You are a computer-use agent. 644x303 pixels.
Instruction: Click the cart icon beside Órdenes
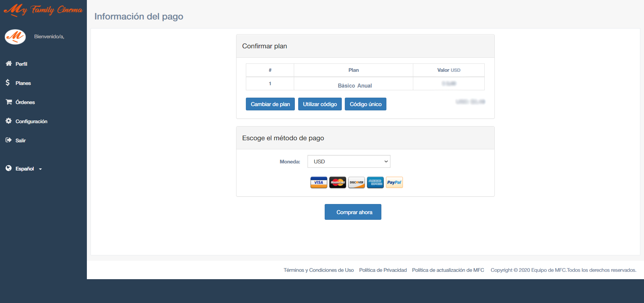click(x=9, y=102)
